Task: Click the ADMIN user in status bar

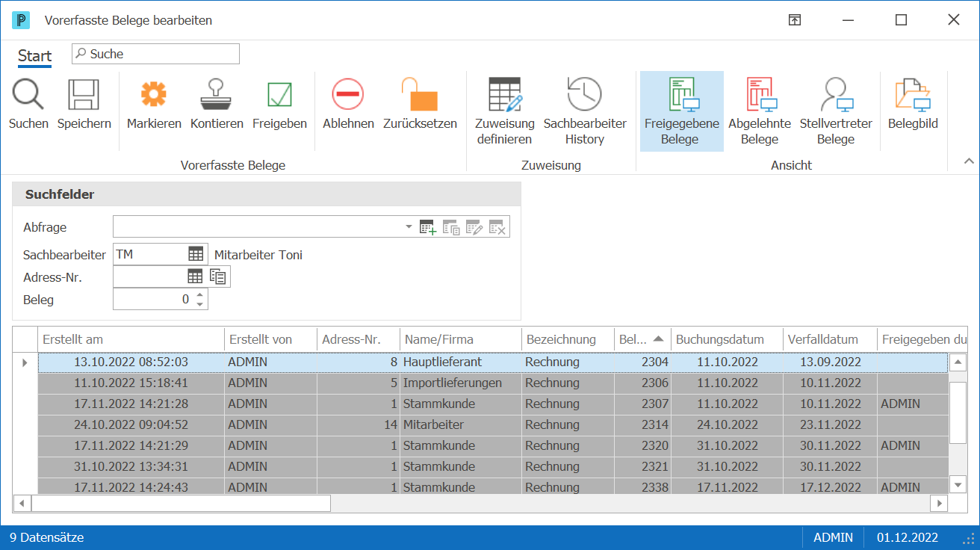Action: pos(833,537)
